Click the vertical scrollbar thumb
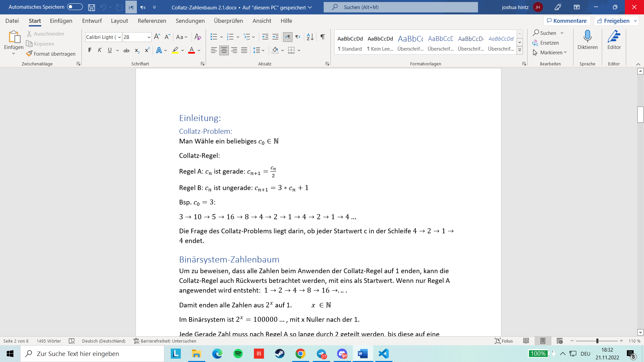644x362 pixels. (x=640, y=115)
